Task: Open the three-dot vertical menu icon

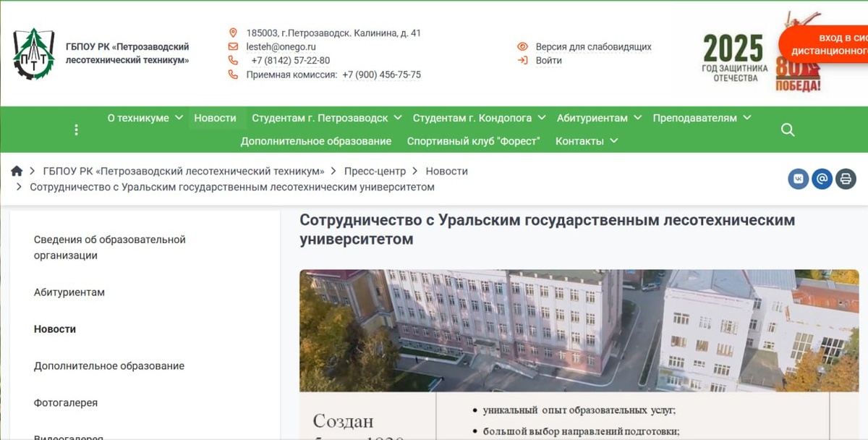Action: [x=76, y=130]
